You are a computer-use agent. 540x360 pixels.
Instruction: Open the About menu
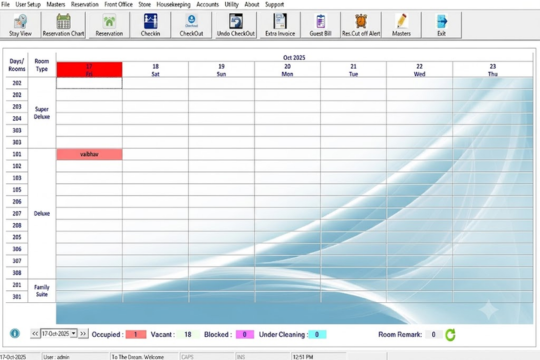point(252,4)
